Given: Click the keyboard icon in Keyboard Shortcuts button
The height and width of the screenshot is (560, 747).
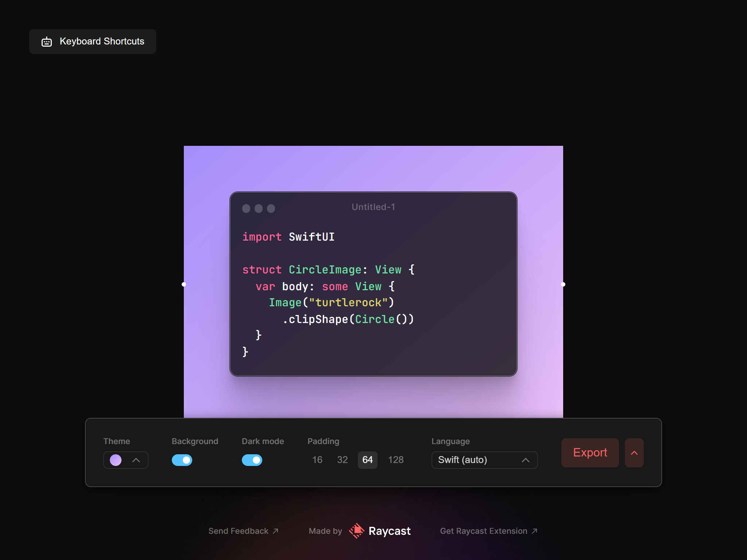Looking at the screenshot, I should (47, 42).
